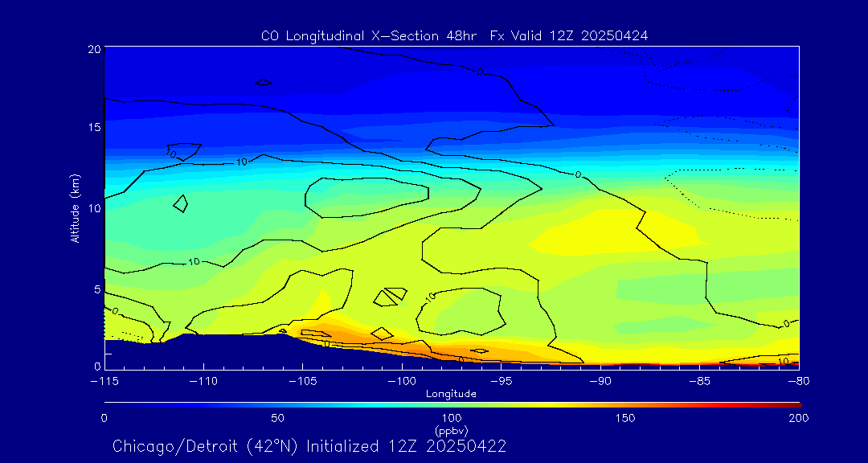Click the longitude tick label -95
This screenshot has height=463, width=868.
501,382
